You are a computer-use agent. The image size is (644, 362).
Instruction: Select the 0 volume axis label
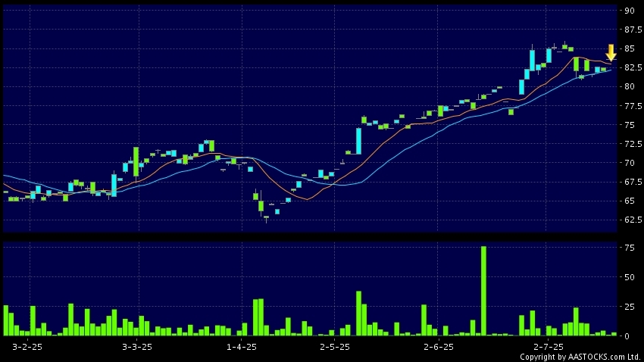click(x=627, y=336)
